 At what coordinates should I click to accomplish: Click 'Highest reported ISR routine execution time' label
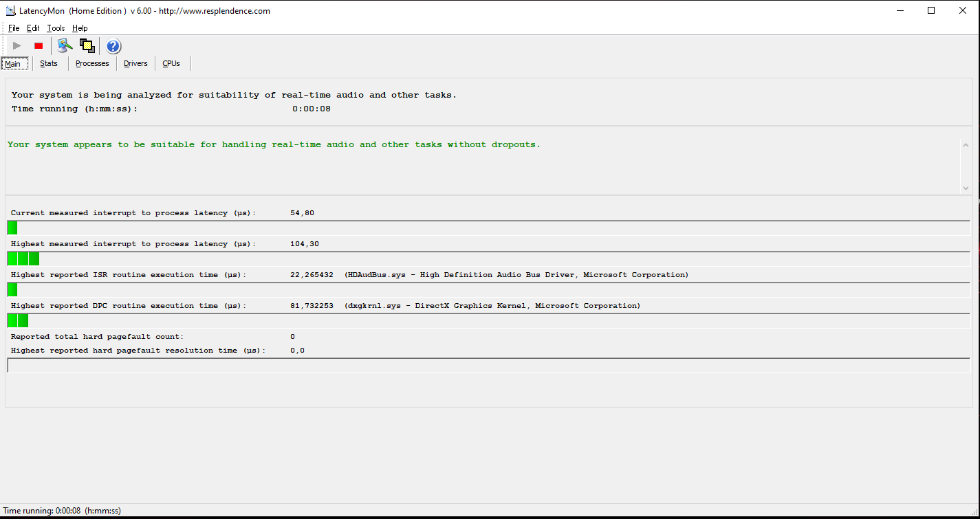coord(129,275)
